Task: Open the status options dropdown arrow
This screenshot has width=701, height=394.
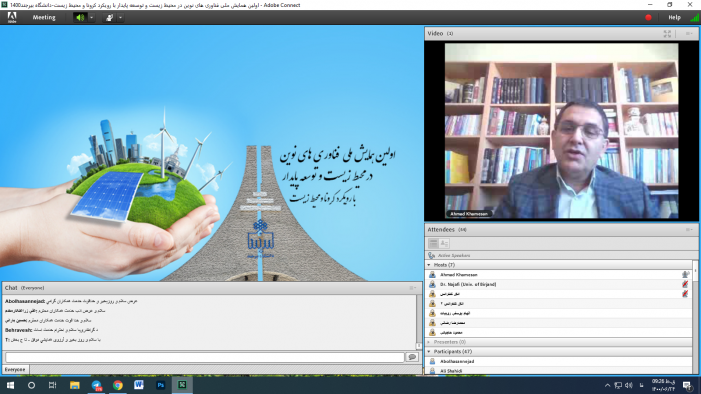Action: coord(121,17)
